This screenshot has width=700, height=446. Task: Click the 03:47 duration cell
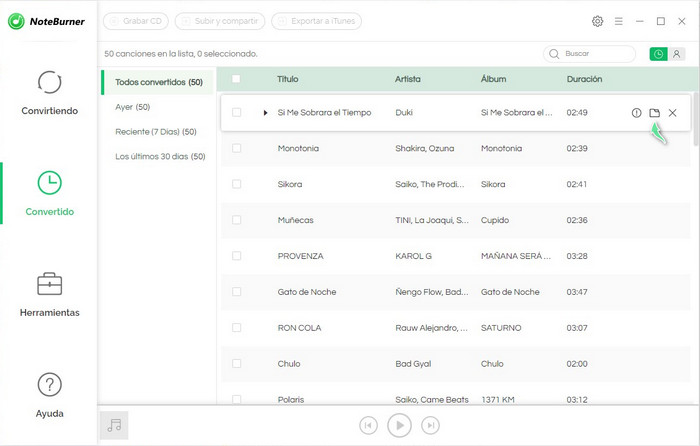(x=577, y=292)
